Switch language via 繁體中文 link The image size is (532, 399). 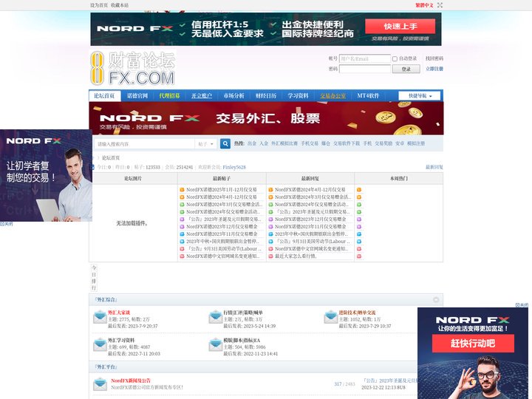424,5
